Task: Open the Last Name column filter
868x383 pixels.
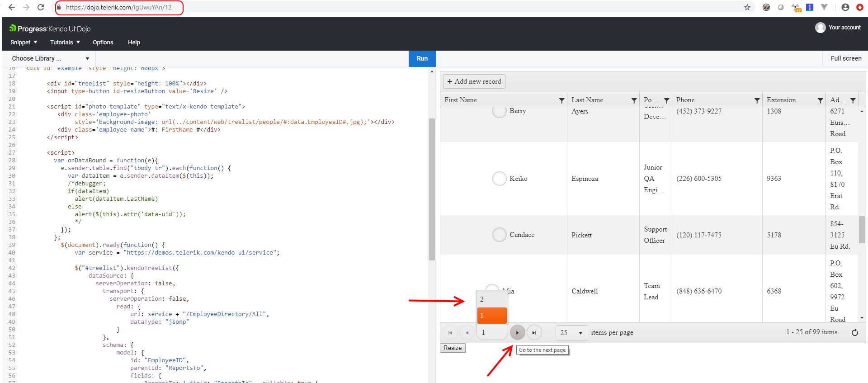Action: click(634, 100)
